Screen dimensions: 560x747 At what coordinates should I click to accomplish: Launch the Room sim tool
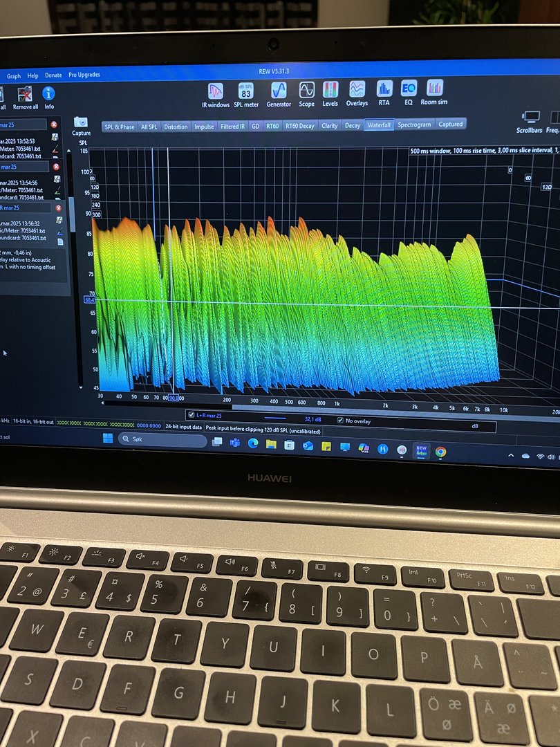(433, 92)
